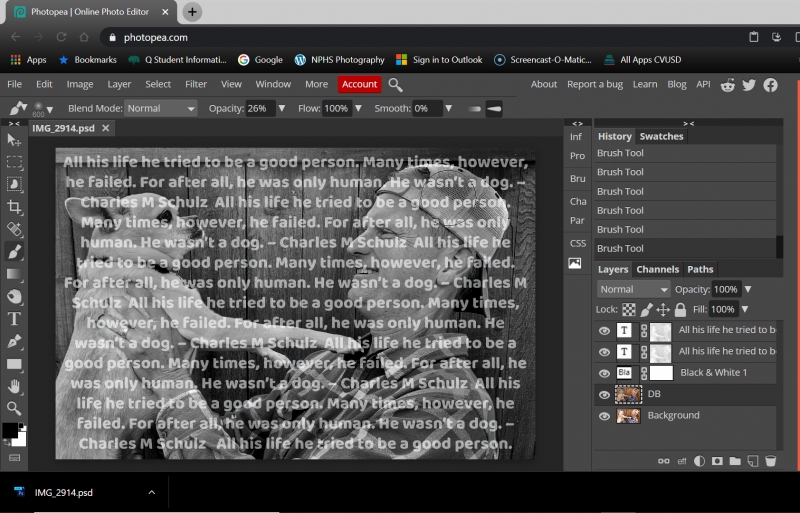Click the foreground black color swatch
The image size is (800, 513).
coord(10,430)
